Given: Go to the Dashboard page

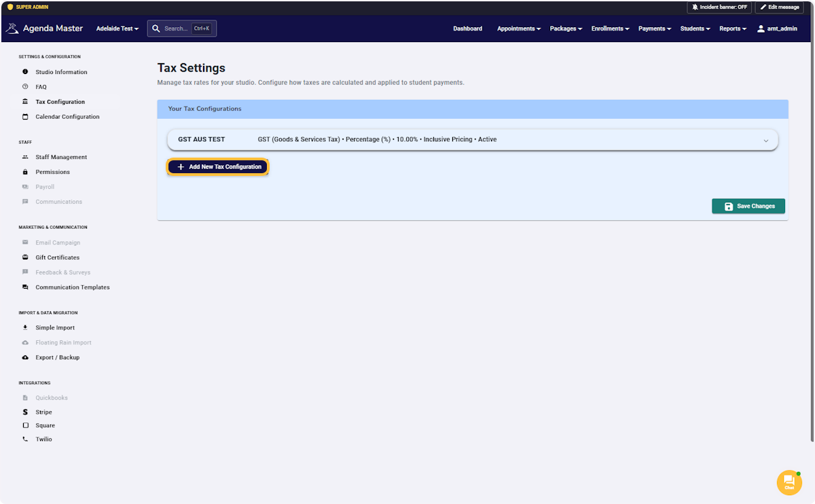Looking at the screenshot, I should click(x=468, y=29).
